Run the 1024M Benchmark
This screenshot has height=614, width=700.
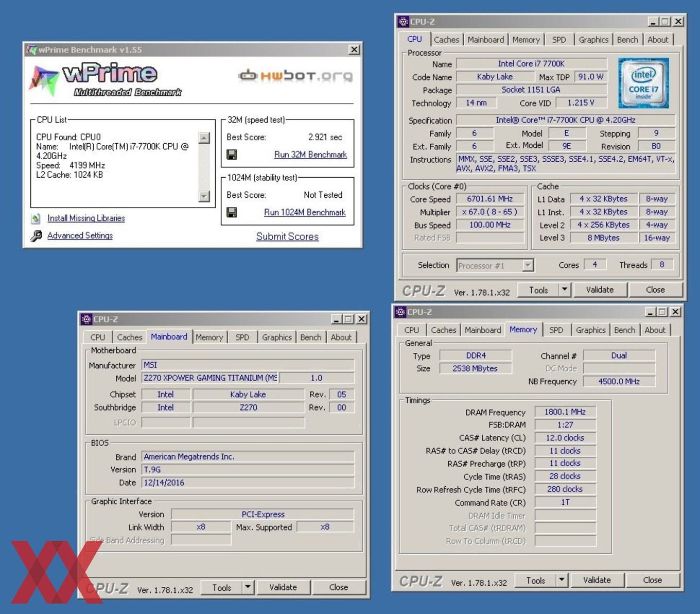(x=305, y=212)
